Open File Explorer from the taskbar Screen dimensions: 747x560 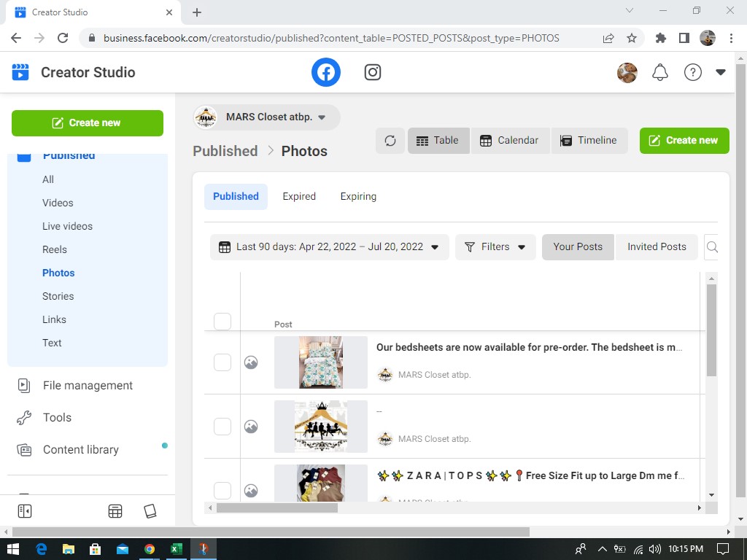click(69, 549)
